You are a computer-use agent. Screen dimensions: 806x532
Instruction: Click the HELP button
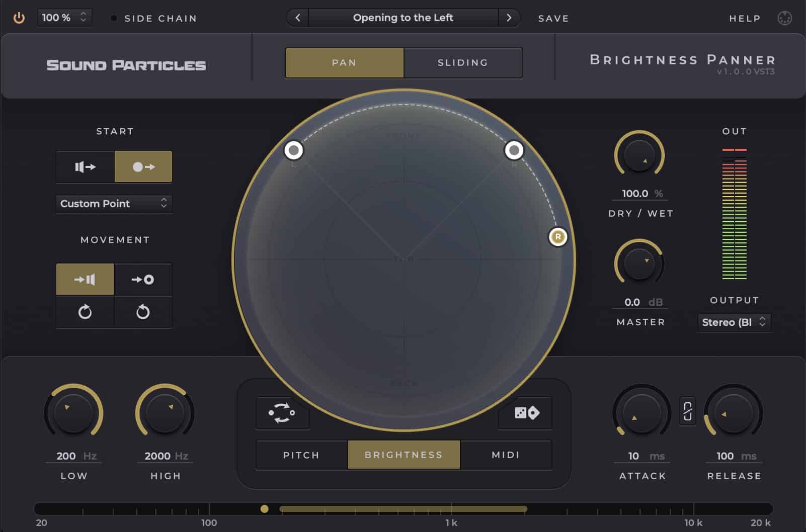[745, 19]
